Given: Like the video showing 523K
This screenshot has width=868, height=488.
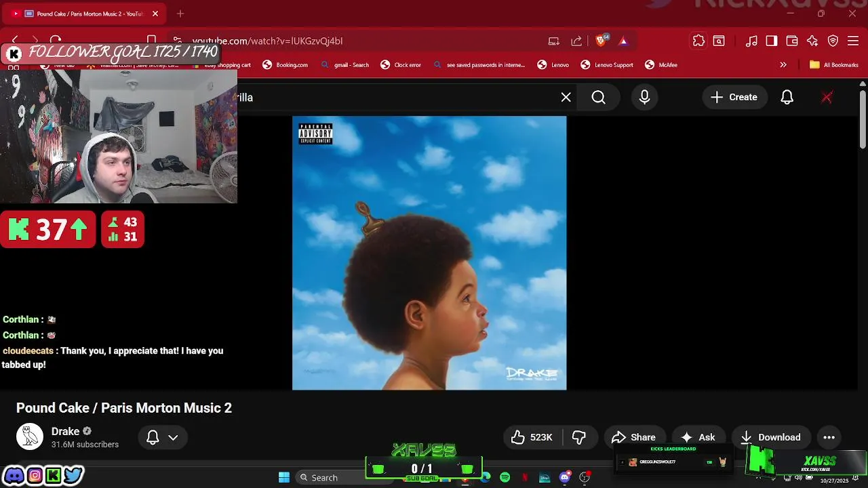Looking at the screenshot, I should 532,437.
